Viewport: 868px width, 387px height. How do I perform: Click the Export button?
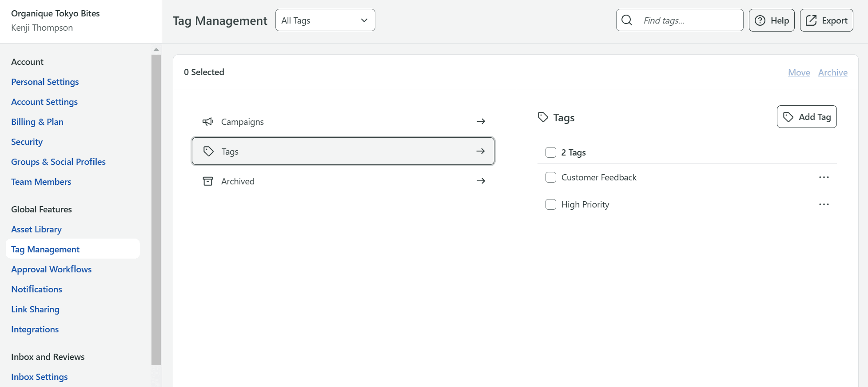pos(826,20)
